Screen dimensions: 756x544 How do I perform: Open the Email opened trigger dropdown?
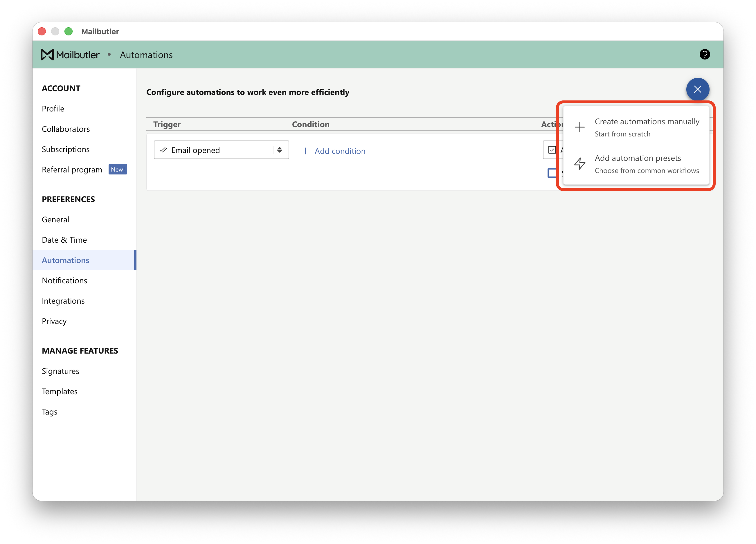[x=221, y=150]
